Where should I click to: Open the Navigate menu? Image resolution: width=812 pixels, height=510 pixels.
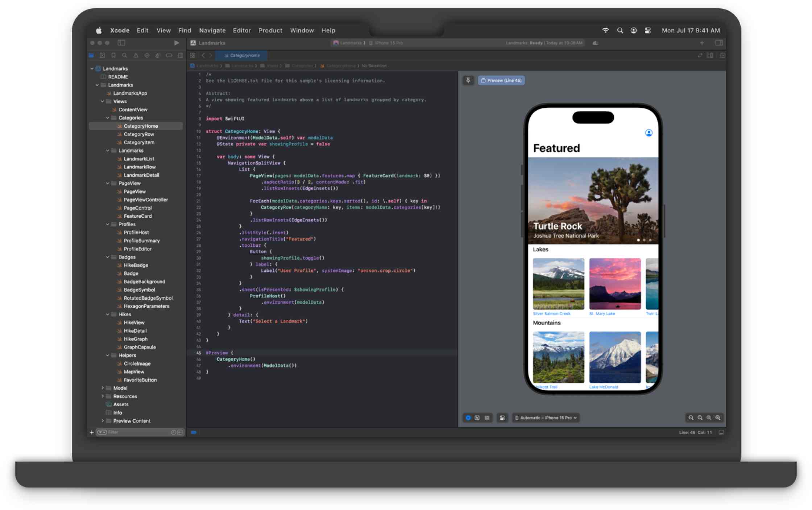(x=212, y=30)
